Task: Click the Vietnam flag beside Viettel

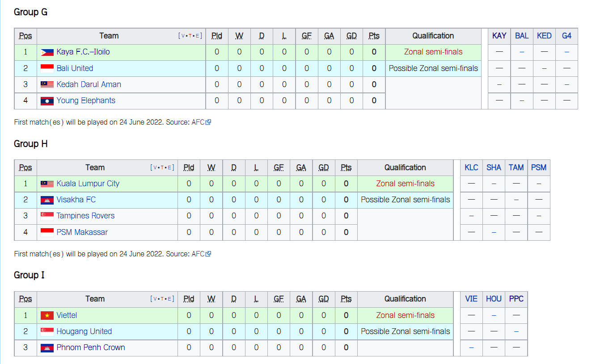Action: 47,315
